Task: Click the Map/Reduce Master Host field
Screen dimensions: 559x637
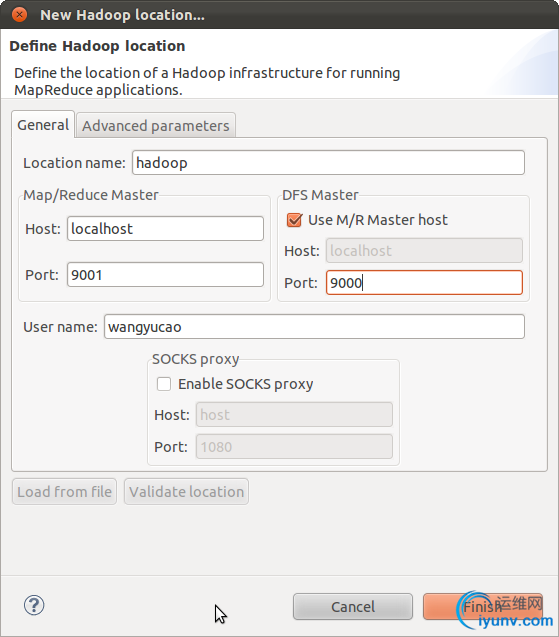Action: [x=165, y=229]
